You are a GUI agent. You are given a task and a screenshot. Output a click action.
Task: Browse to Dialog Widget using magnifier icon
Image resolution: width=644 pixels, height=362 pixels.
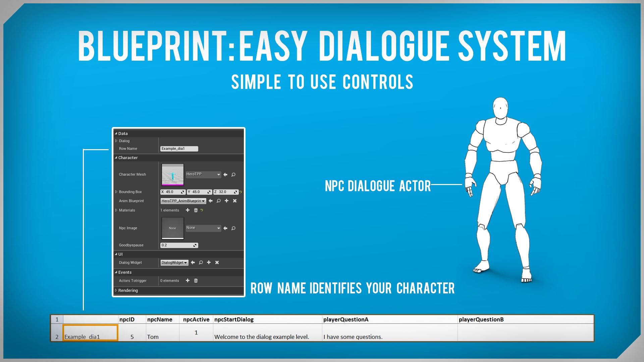[x=201, y=262]
